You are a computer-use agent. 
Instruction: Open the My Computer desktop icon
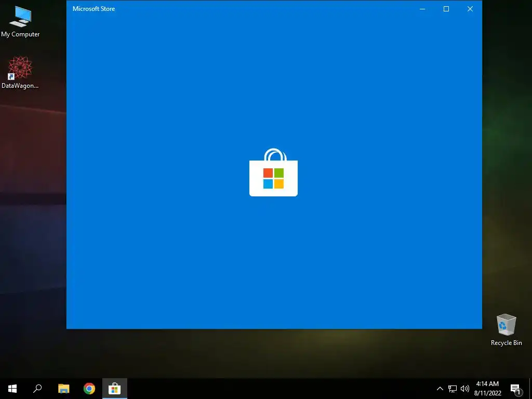point(20,21)
